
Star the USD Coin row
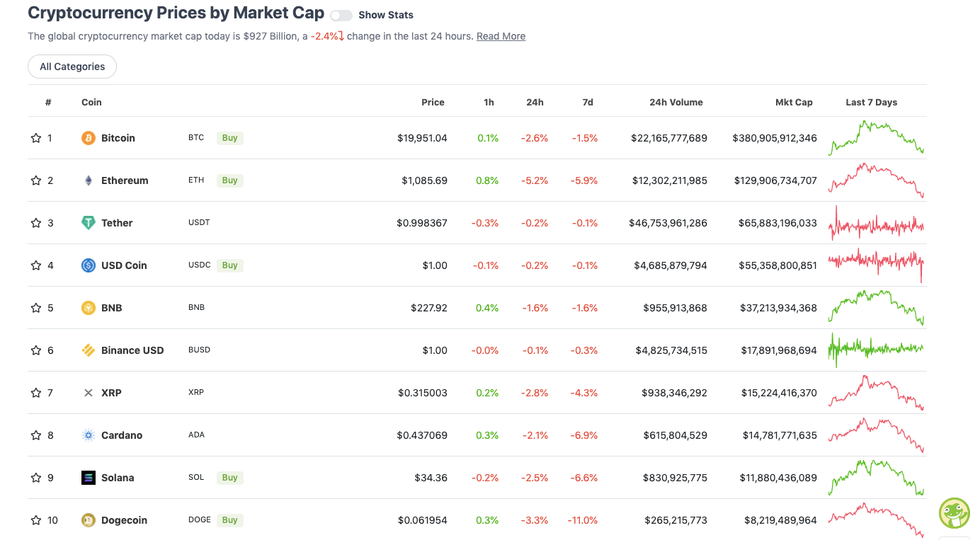click(x=36, y=265)
